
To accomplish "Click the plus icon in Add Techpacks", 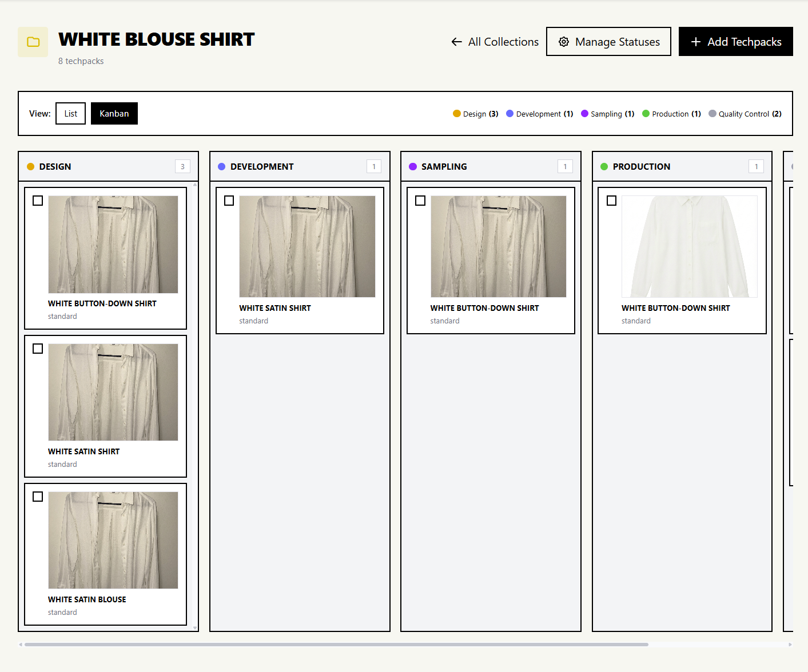I will pos(695,42).
